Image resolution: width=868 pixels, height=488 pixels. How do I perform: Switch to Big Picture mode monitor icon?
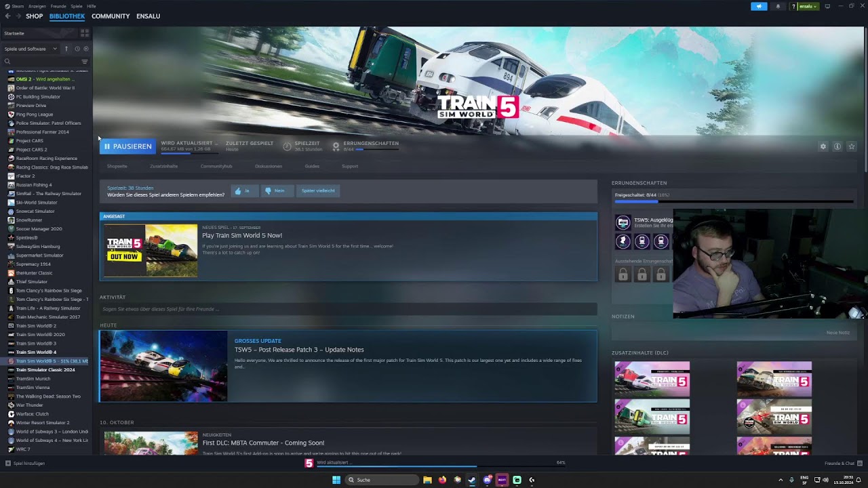point(827,6)
